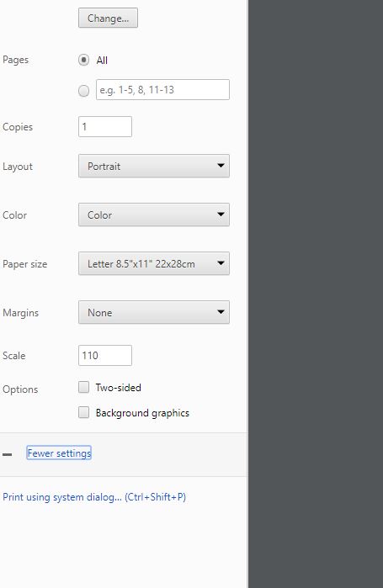
Task: Enable the Two-sided checkbox
Action: [83, 387]
